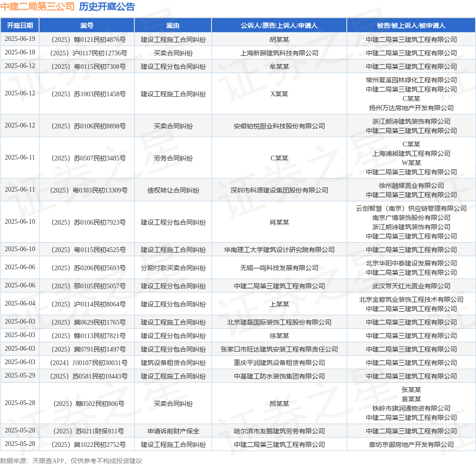Click defendant 云创智慧（南京）供应链管理有限公司

pos(411,208)
